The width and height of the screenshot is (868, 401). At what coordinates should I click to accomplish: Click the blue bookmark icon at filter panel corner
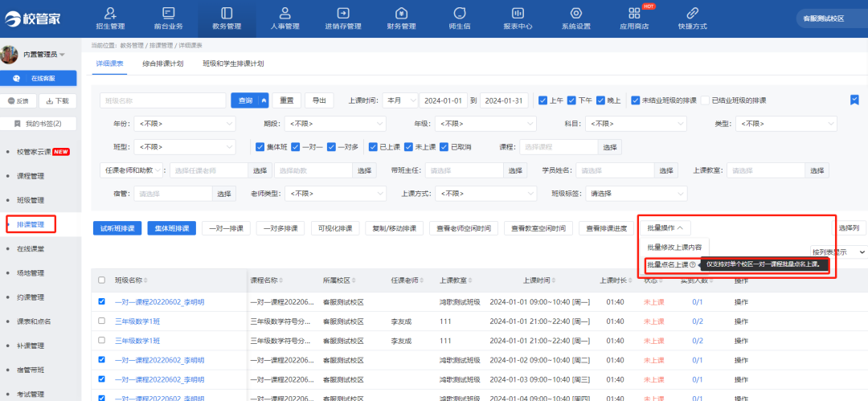[854, 100]
